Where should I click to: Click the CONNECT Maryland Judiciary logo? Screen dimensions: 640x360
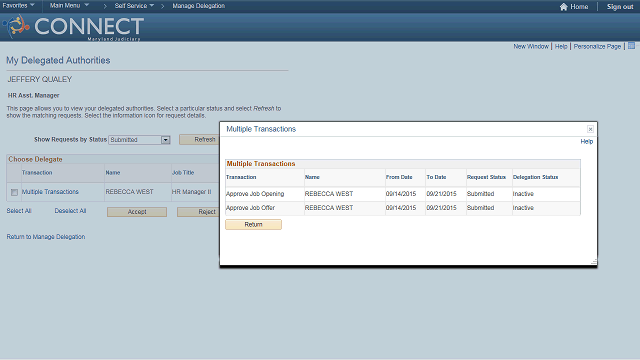click(73, 27)
